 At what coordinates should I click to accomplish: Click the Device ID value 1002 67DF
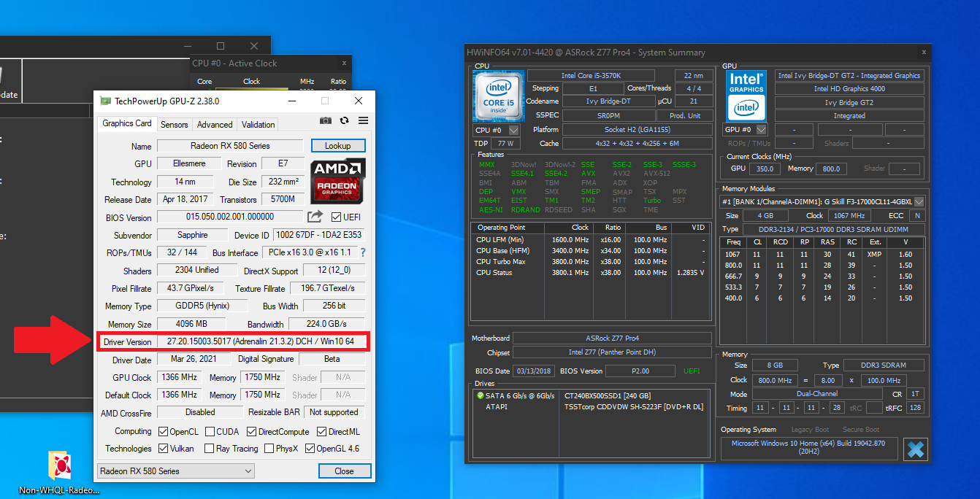point(318,235)
